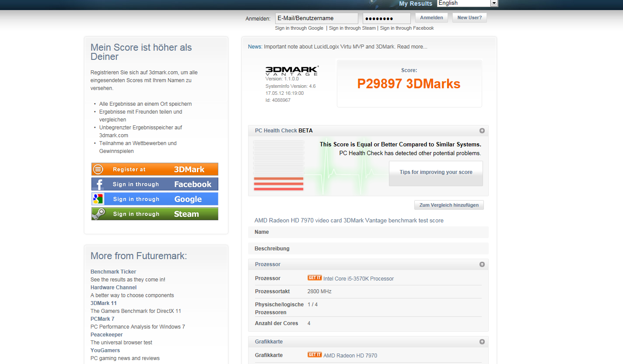The height and width of the screenshot is (364, 623).
Task: Click Sign in through Steam text link
Action: pos(352,28)
